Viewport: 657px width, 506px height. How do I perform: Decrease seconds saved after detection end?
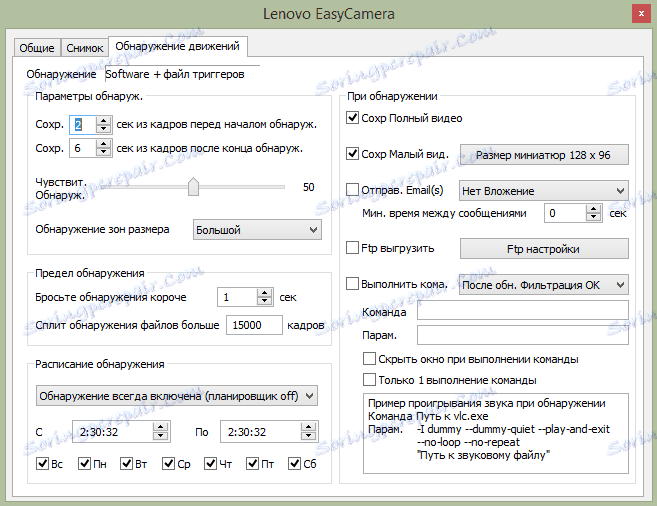pyautogui.click(x=103, y=152)
